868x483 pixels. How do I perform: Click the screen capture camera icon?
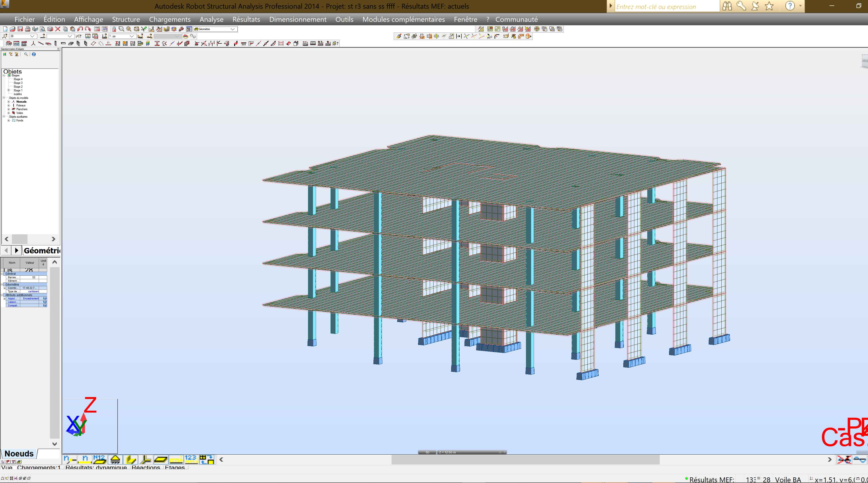[50, 29]
